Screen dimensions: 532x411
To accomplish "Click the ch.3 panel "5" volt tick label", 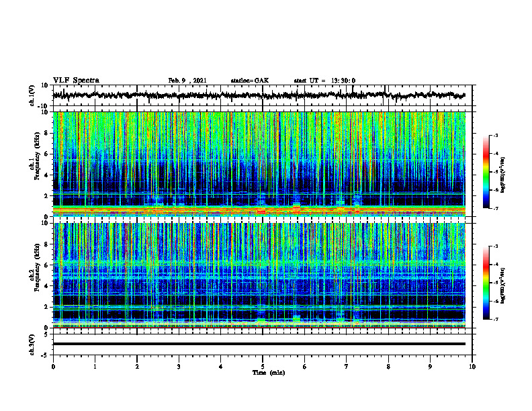I will coord(46,334).
